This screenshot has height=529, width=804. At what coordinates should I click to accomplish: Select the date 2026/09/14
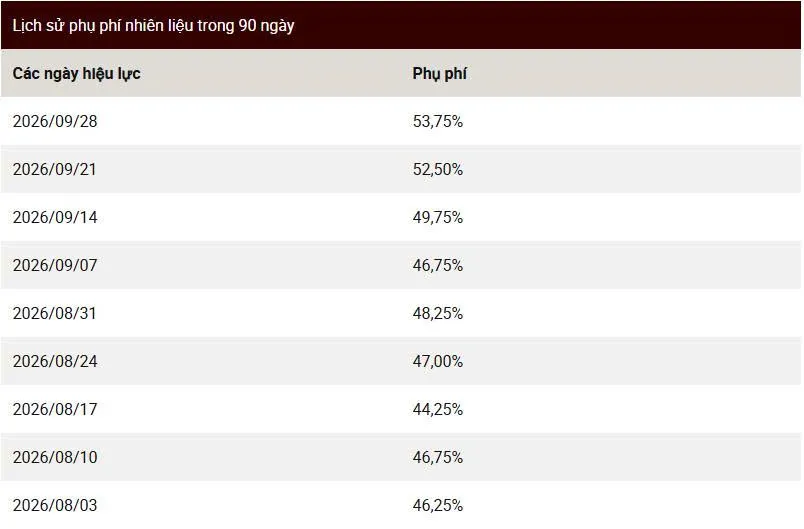pos(55,217)
